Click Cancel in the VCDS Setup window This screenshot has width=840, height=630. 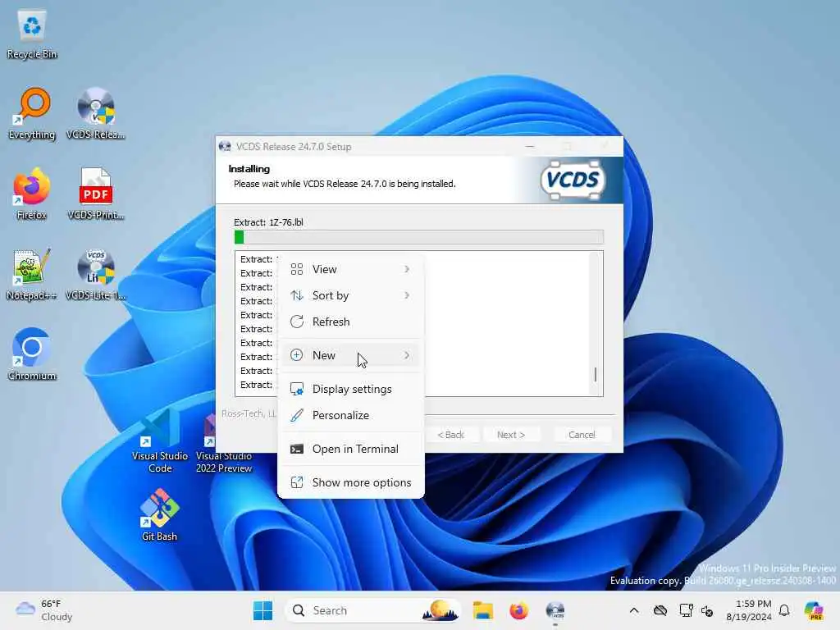click(x=582, y=435)
